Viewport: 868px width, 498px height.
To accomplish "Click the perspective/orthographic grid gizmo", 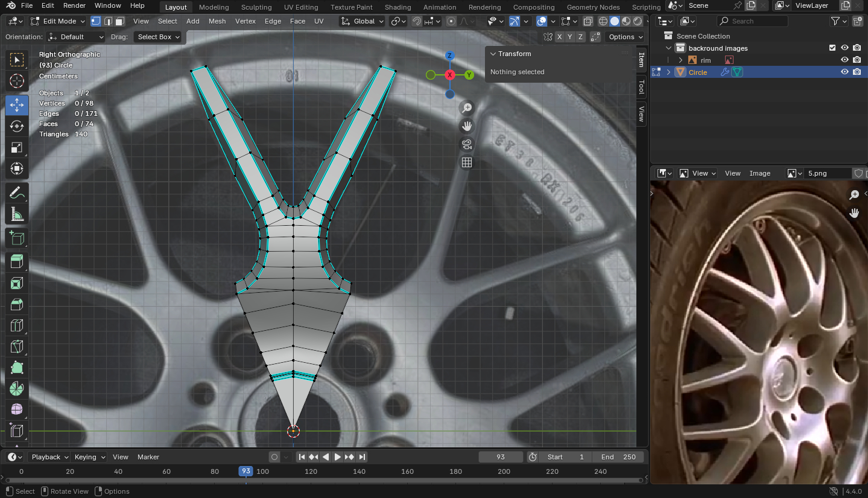I will pos(466,162).
